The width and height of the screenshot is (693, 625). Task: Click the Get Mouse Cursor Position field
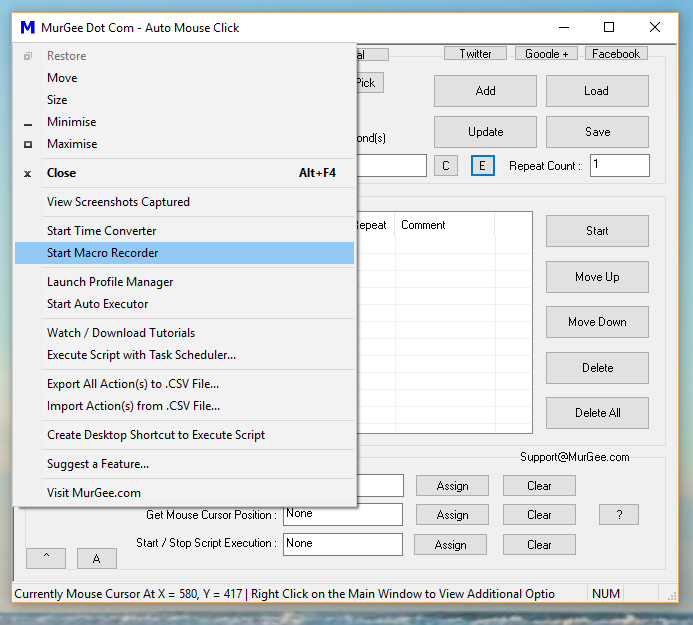[343, 515]
